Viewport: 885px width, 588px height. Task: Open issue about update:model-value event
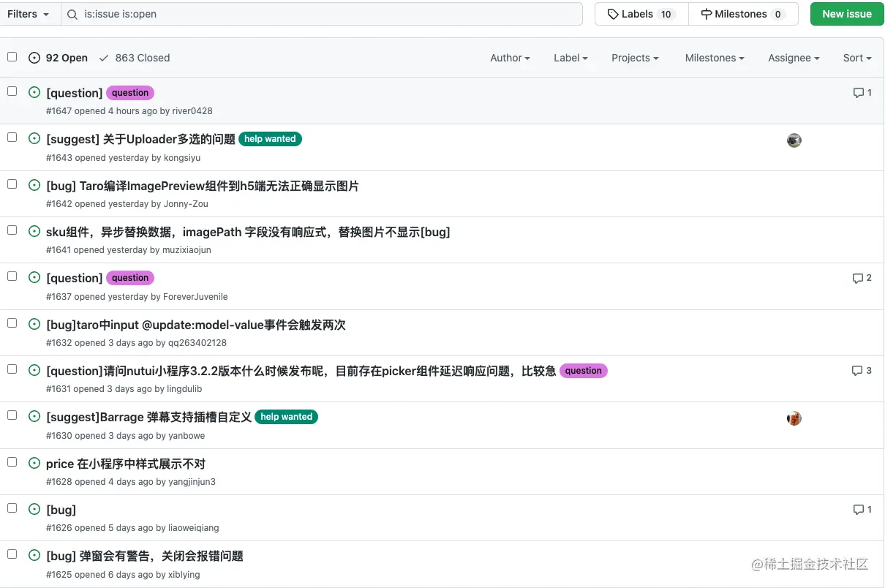coord(196,325)
